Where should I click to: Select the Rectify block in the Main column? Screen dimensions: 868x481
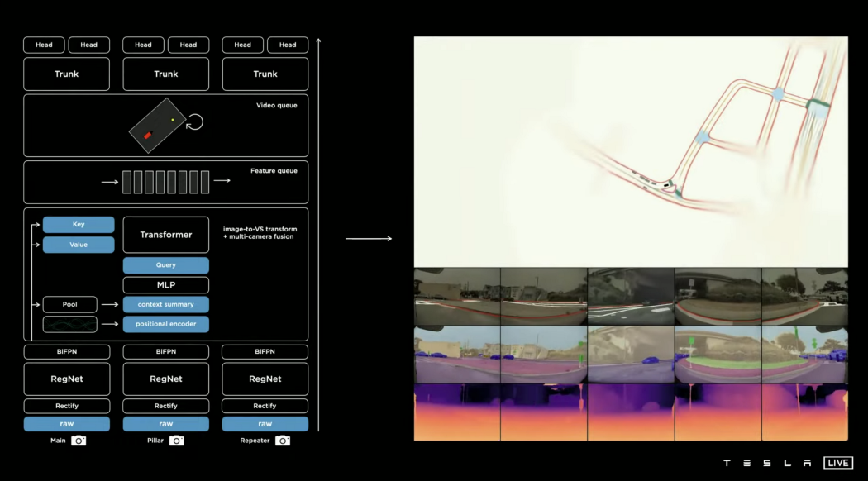click(66, 406)
